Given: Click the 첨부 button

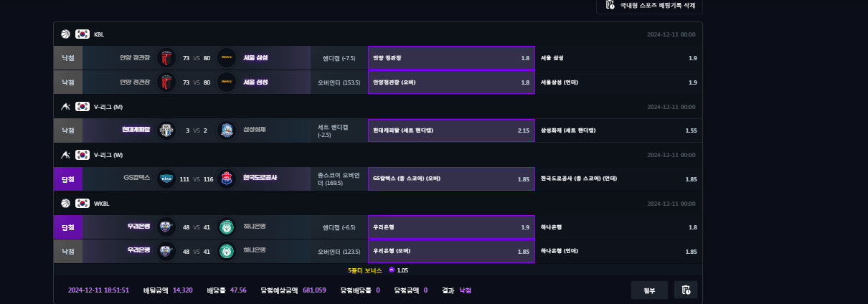Looking at the screenshot, I should [x=649, y=290].
